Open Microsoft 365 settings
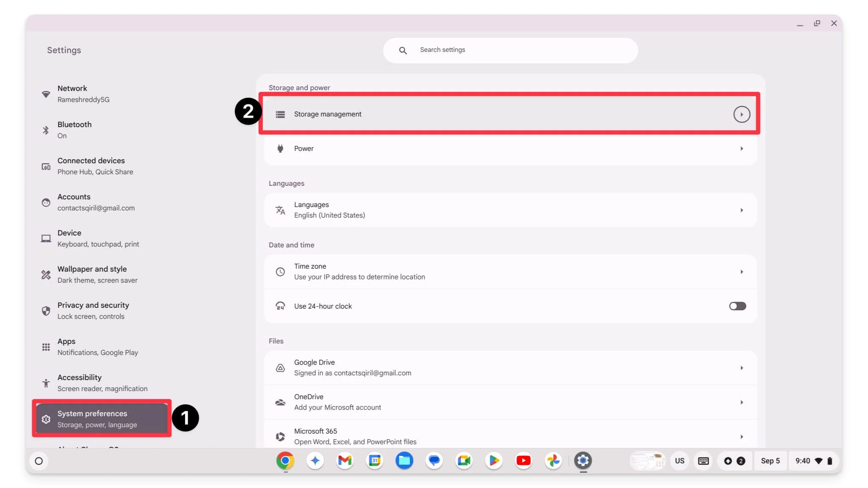Viewport: 868px width, 488px height. pos(511,436)
